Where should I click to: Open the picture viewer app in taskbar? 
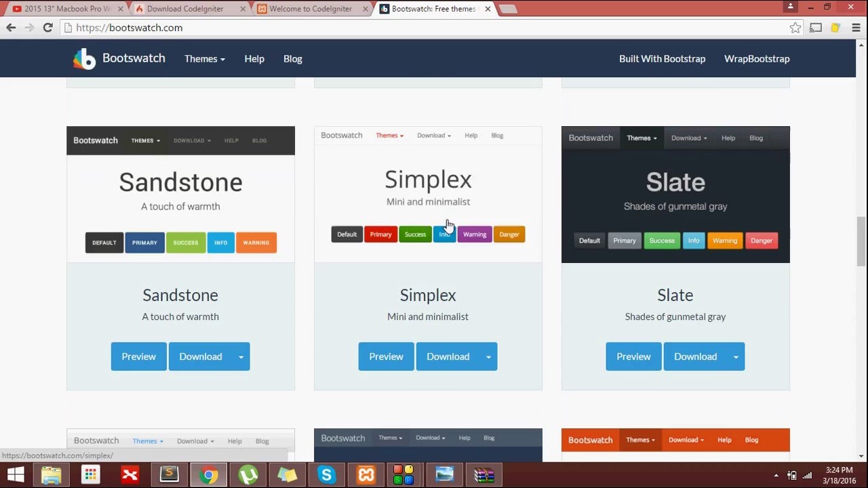(445, 474)
